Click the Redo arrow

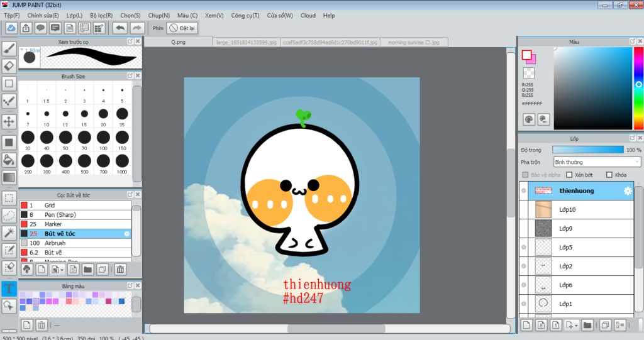point(137,28)
